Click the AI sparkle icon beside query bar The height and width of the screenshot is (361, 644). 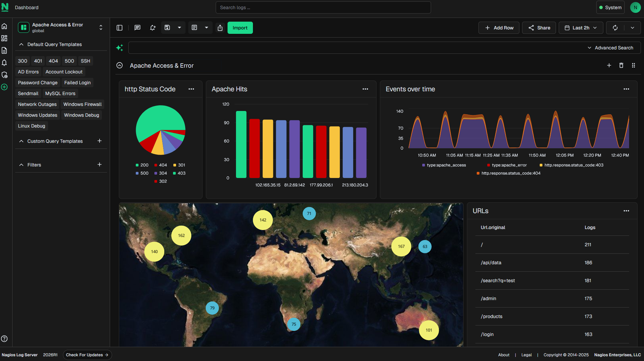(x=120, y=48)
